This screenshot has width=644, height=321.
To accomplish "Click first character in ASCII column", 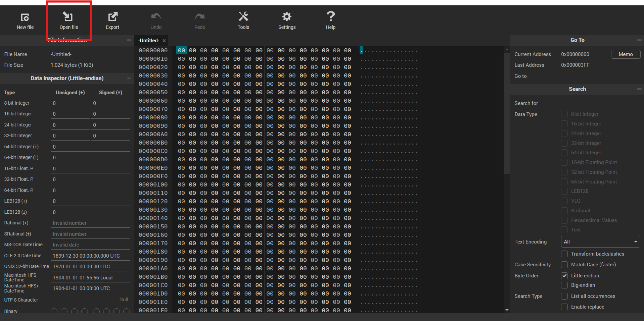I will 361,50.
